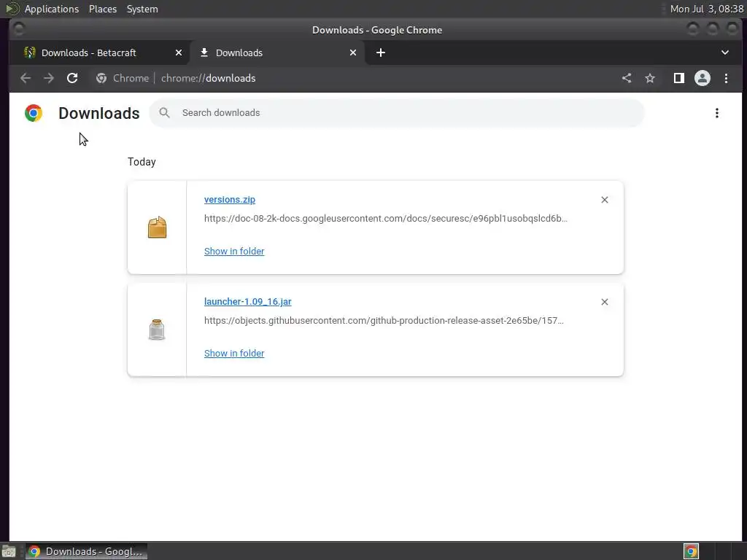
Task: Share this page using the share icon
Action: click(627, 78)
